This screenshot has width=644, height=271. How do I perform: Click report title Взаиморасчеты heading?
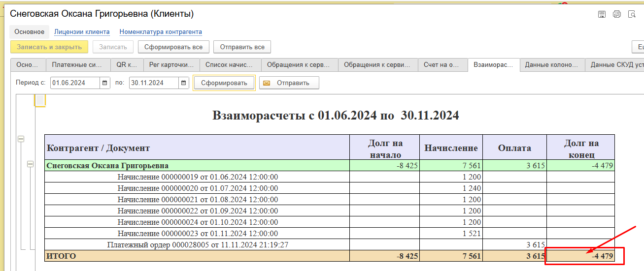[x=336, y=116]
